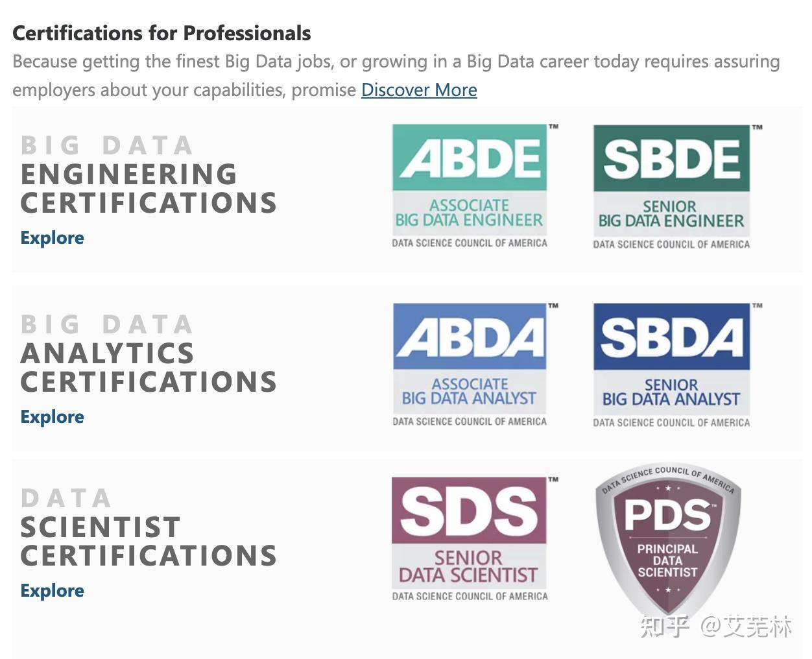Screen dimensions: 812x659
Task: Click the Certifications for Professionals title
Action: [x=161, y=33]
